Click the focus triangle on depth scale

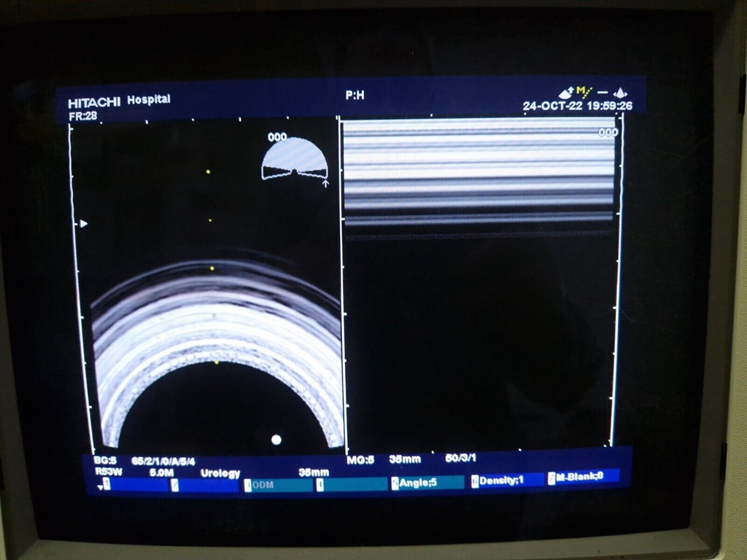click(x=84, y=223)
